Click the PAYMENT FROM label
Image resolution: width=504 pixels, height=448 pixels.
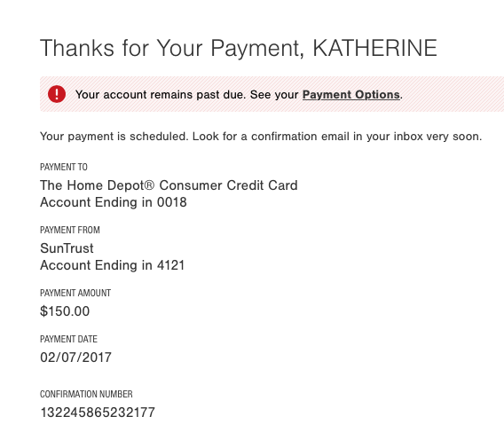click(x=70, y=230)
